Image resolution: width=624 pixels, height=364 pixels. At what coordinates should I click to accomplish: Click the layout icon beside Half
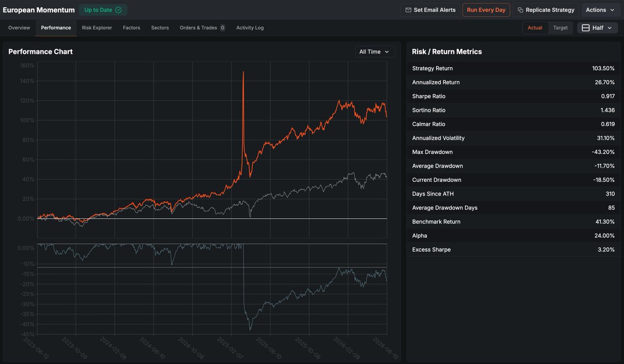(x=586, y=28)
